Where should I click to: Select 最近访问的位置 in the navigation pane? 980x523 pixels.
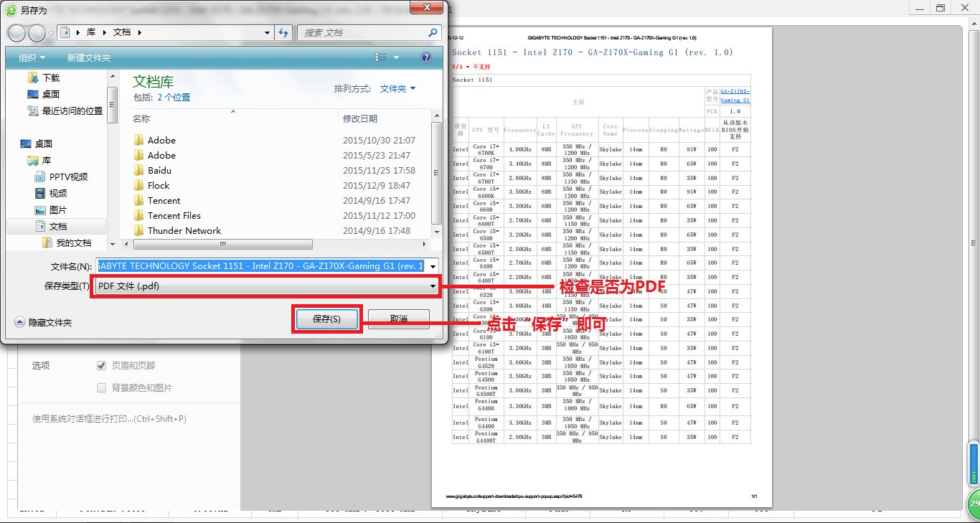[x=72, y=110]
